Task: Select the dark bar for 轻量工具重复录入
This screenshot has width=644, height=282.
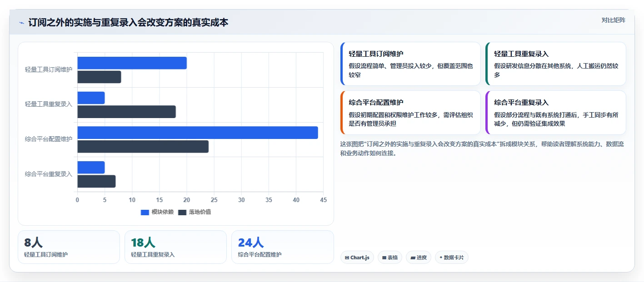Action: (126, 112)
